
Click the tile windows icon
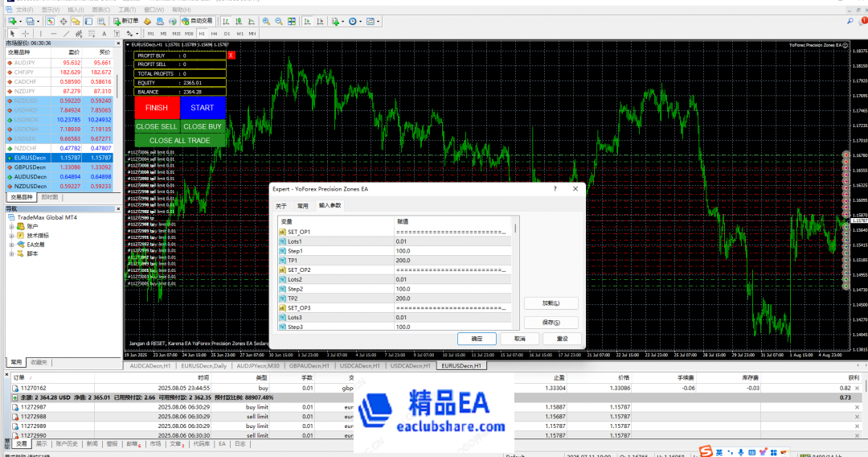(x=289, y=21)
